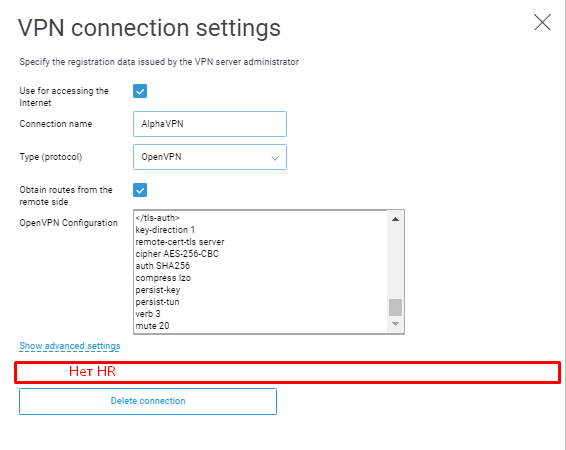Click the Delete connection button

[148, 401]
